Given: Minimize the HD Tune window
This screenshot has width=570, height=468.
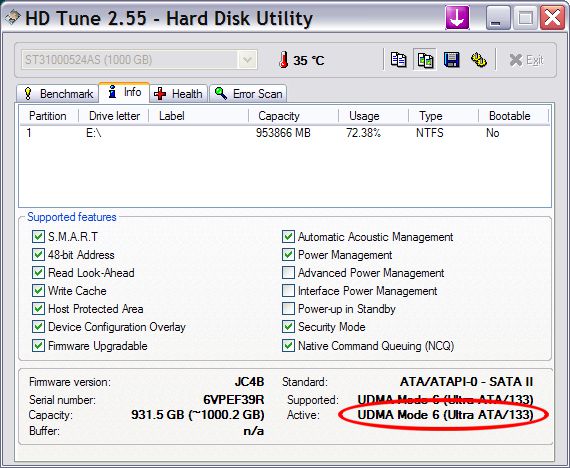Looking at the screenshot, I should [x=498, y=17].
